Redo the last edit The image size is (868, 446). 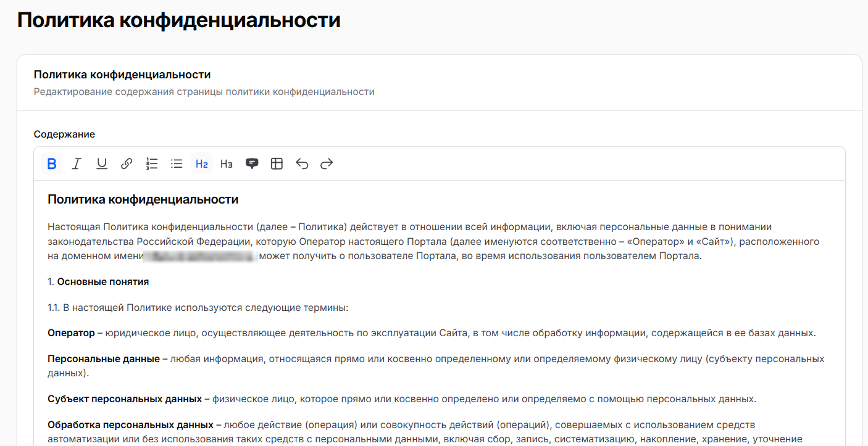327,163
